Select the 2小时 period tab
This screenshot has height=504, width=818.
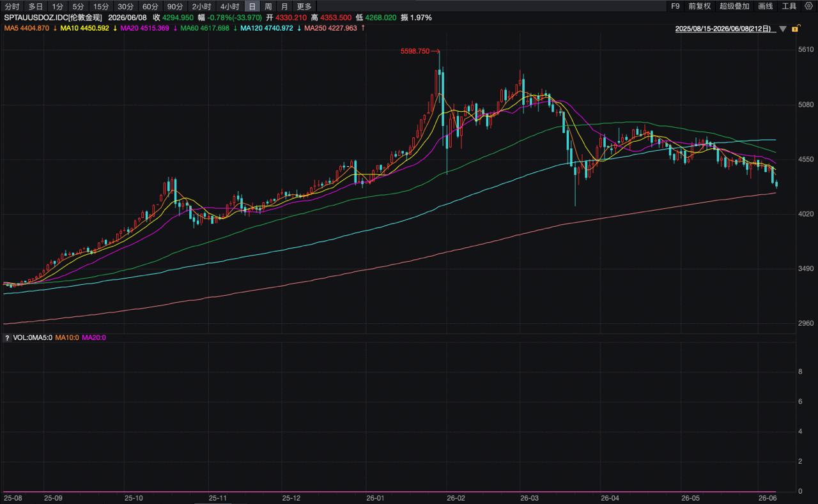[x=201, y=6]
